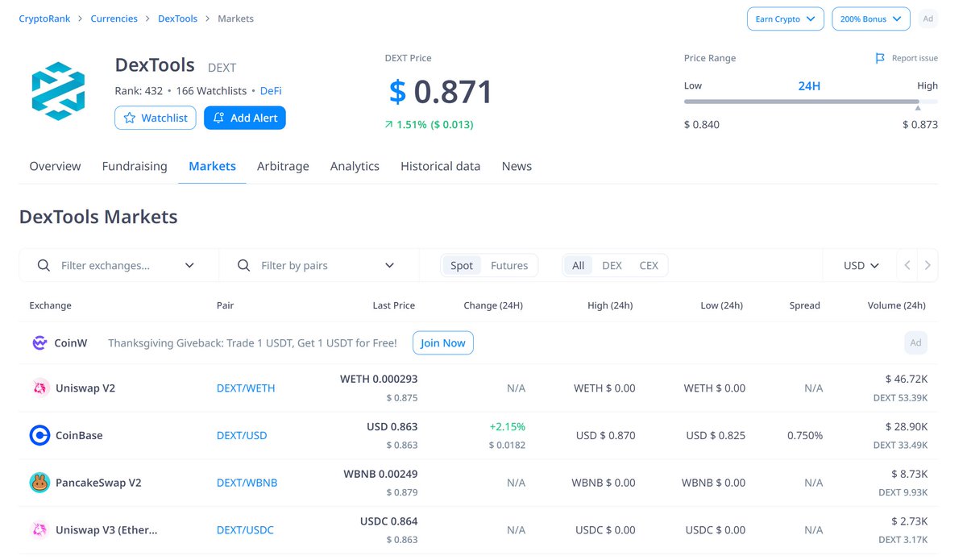This screenshot has height=560, width=967.
Task: Switch to the Arbitrage tab
Action: [283, 166]
